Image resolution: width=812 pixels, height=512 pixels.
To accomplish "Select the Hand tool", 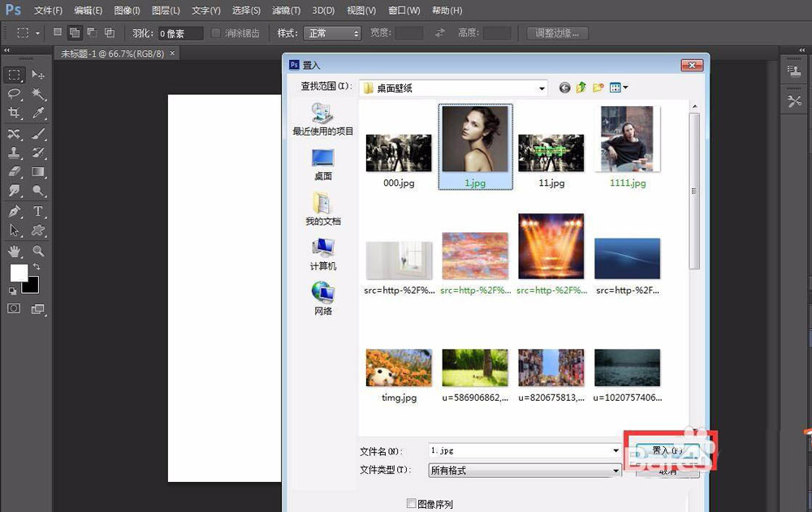I will click(14, 252).
